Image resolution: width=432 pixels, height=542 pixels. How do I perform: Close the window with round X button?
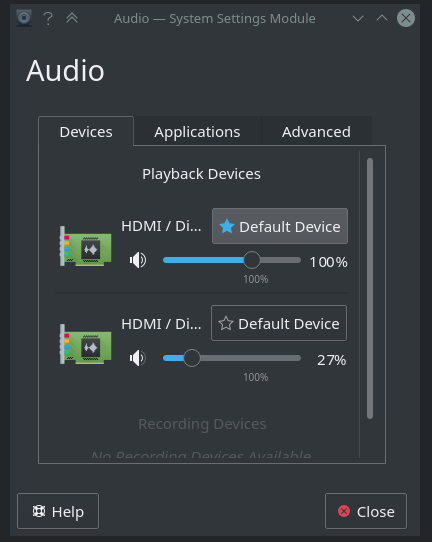pos(406,18)
